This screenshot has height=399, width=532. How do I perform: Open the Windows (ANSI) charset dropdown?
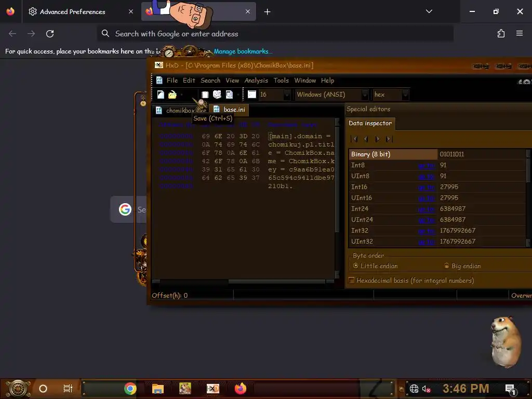[x=365, y=95]
